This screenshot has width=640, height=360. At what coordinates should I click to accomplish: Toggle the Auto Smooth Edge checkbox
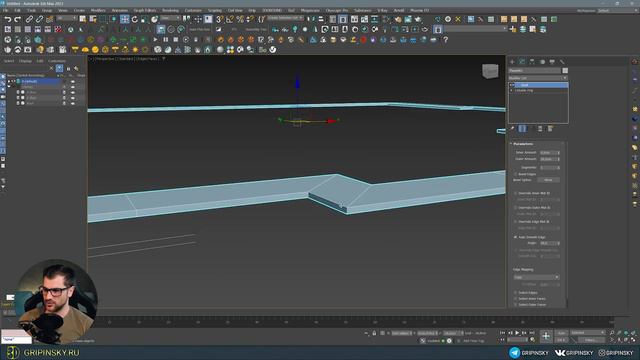tap(516, 237)
